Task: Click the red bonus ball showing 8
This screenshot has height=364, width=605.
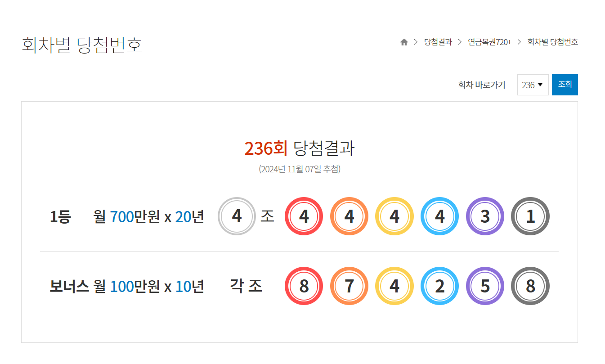Action: pos(304,286)
